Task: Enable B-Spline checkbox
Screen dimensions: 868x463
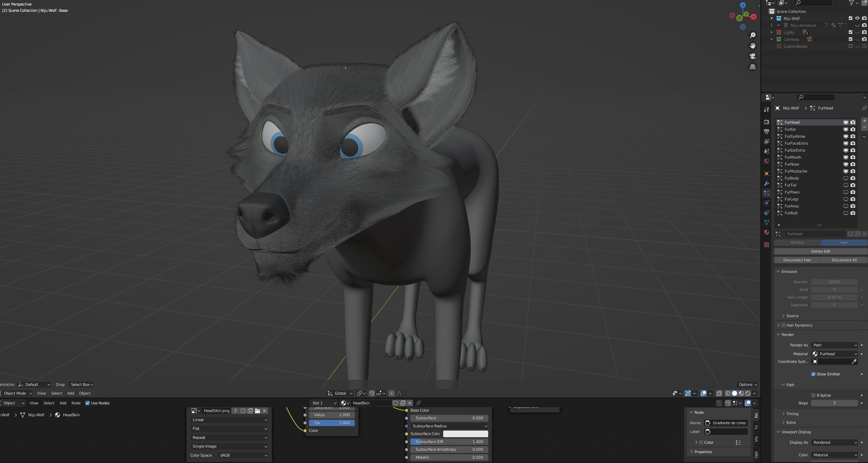Action: click(813, 395)
